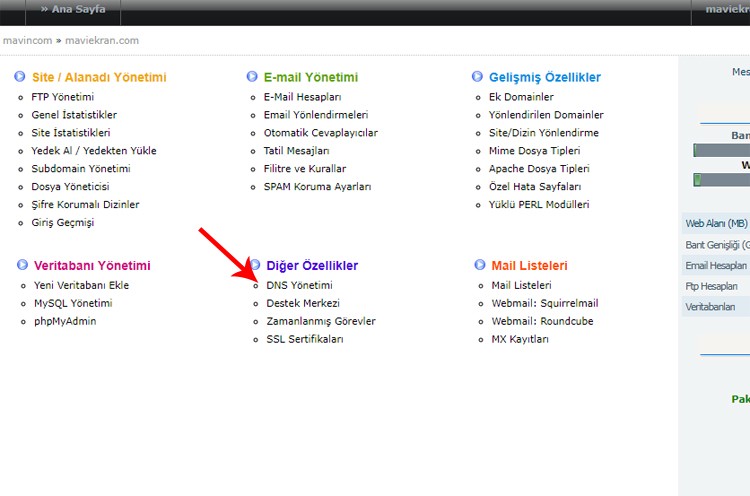This screenshot has width=750, height=496.
Task: Click the E-mail Yönetimi section icon
Action: pyautogui.click(x=253, y=77)
